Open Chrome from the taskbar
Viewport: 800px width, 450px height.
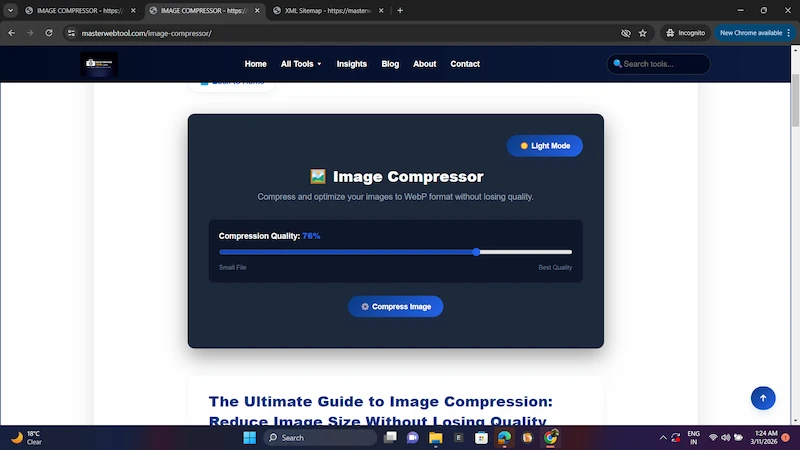pyautogui.click(x=551, y=438)
